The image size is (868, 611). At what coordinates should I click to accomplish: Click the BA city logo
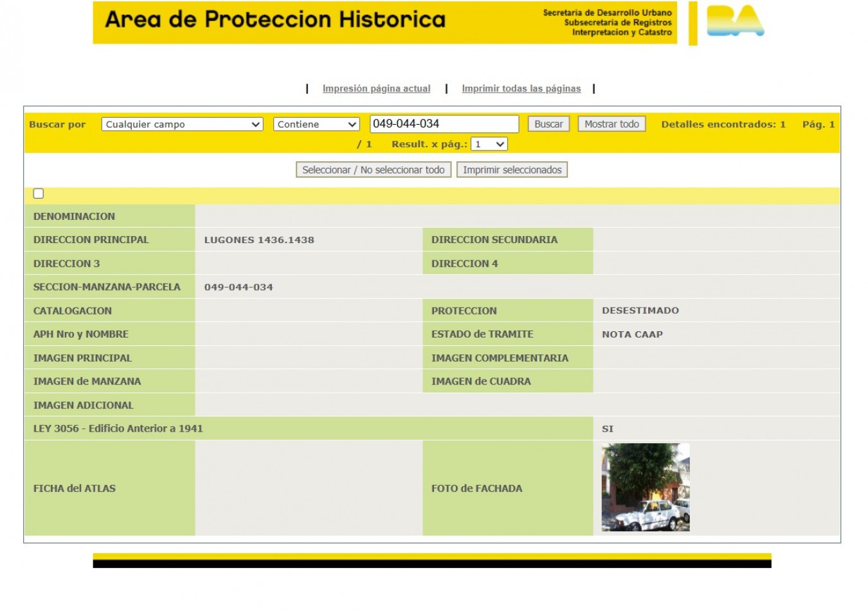point(735,21)
